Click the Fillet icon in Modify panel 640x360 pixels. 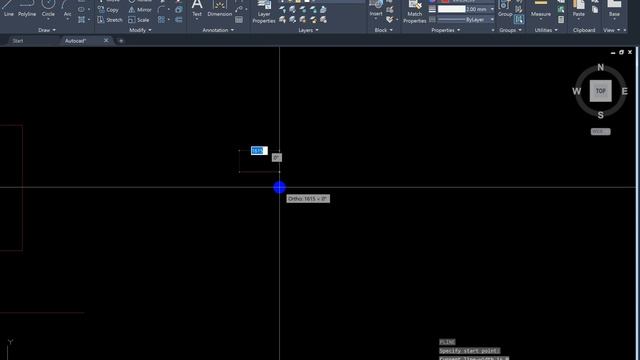click(x=162, y=9)
